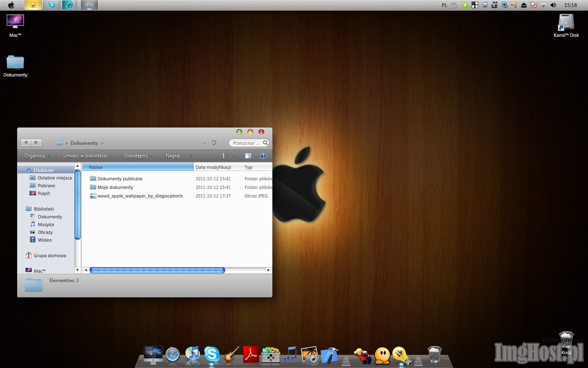
Task: Select Ulubione in the sidebar
Action: click(44, 170)
